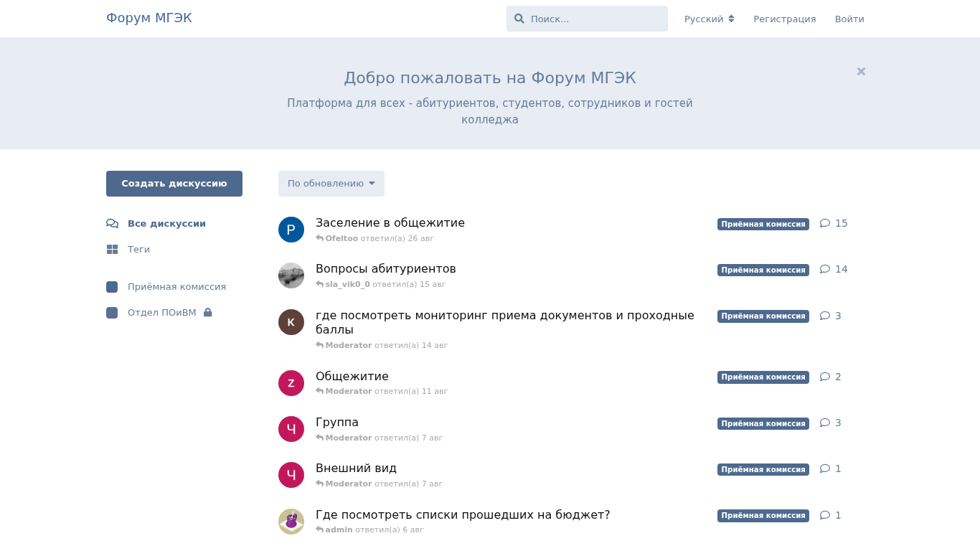Dismiss the welcome banner with X
This screenshot has height=551, width=980.
coord(861,71)
